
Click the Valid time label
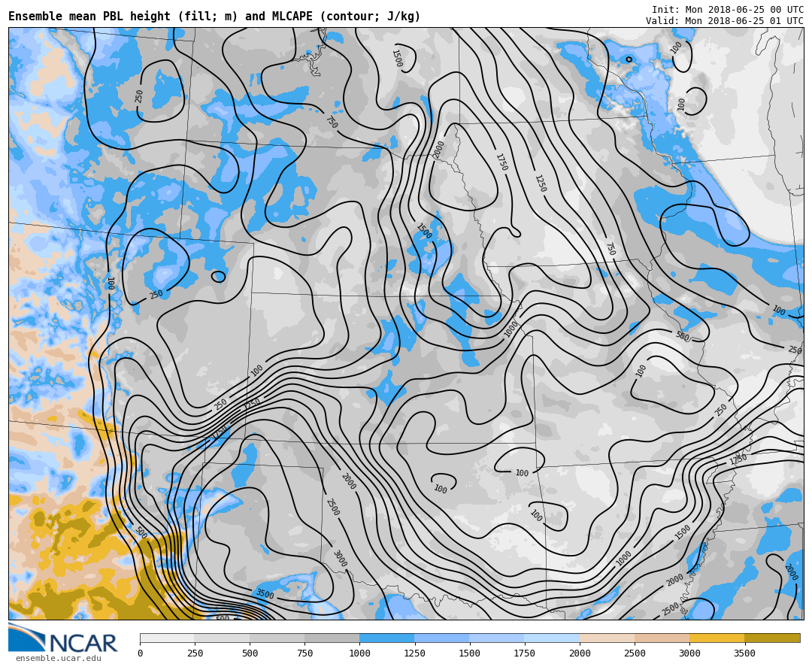tap(724, 21)
